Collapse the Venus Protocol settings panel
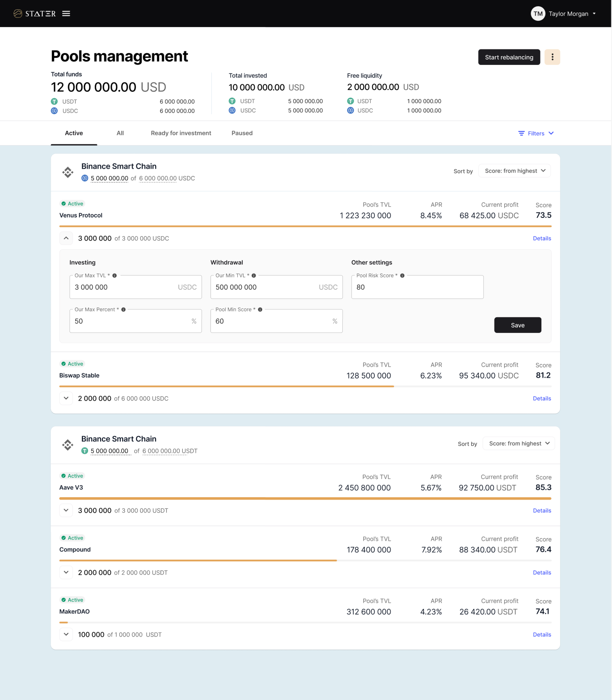Image resolution: width=612 pixels, height=700 pixels. click(66, 238)
